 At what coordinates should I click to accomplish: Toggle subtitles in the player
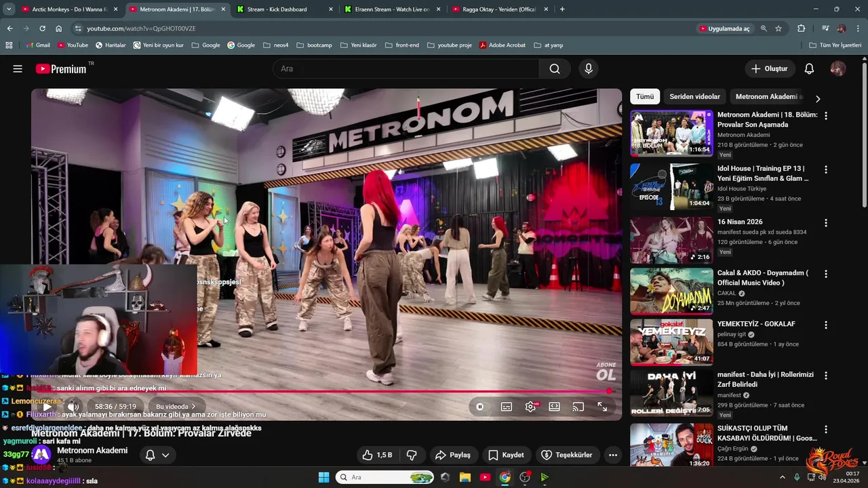[507, 407]
